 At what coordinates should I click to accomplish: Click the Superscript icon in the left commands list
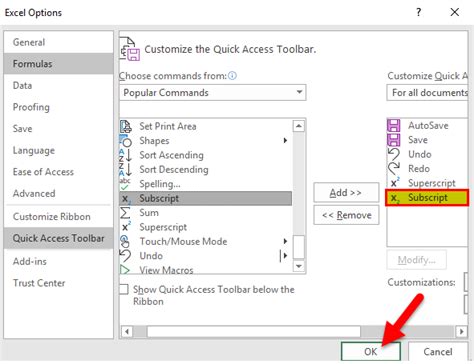tap(126, 227)
